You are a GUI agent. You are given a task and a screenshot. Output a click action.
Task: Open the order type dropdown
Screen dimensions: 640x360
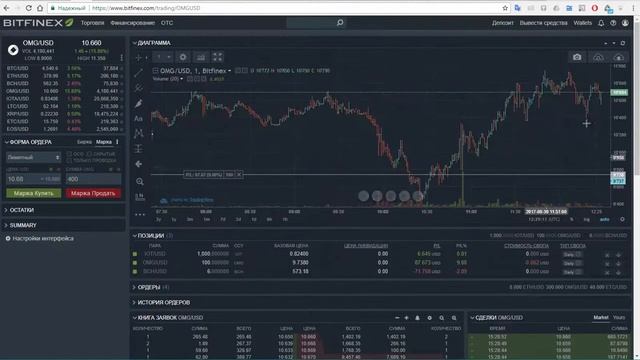click(33, 157)
